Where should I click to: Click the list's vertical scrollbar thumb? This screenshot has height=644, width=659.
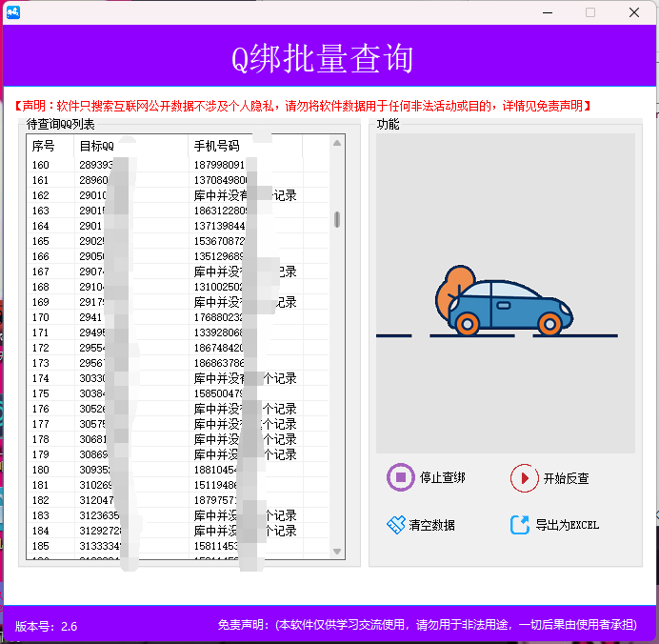(x=337, y=219)
